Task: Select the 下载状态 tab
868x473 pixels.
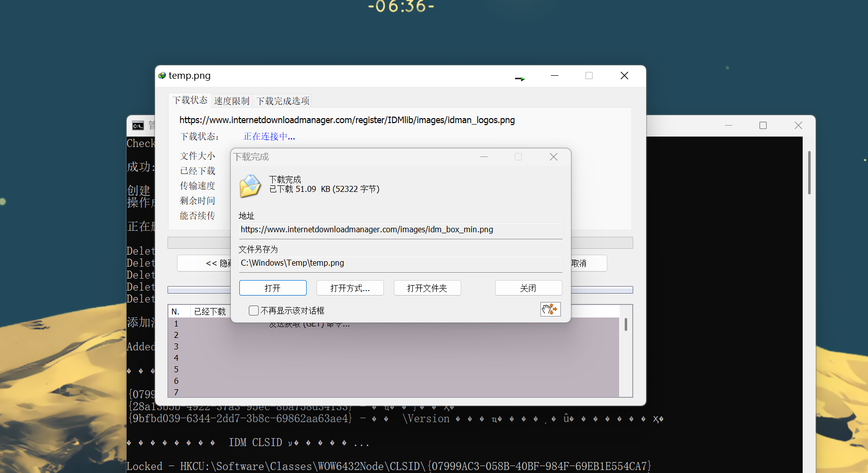Action: pos(190,100)
